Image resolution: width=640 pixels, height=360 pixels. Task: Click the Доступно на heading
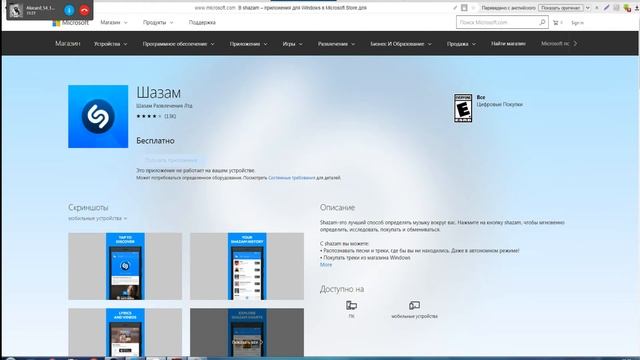pos(342,289)
